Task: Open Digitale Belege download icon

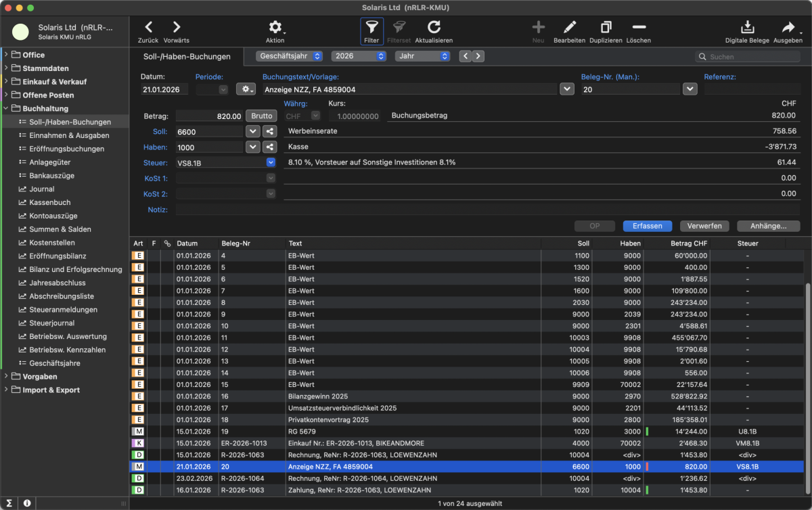Action: pyautogui.click(x=747, y=28)
